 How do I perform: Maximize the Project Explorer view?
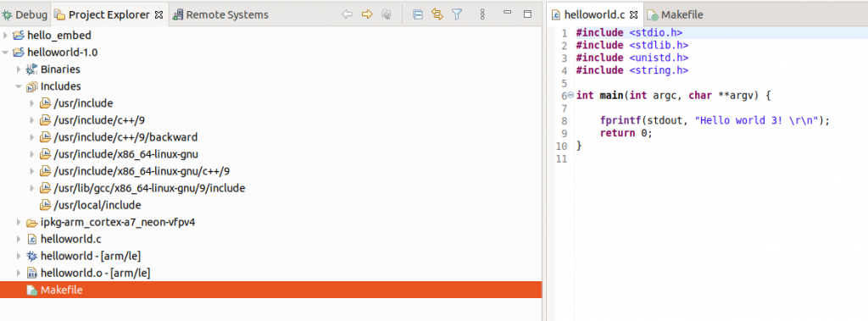(x=527, y=14)
